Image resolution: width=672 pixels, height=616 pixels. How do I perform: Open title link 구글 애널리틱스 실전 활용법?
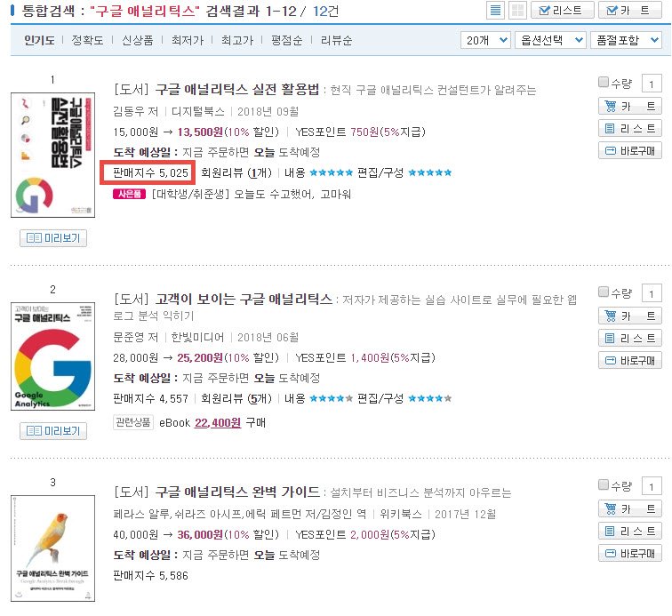[x=237, y=89]
